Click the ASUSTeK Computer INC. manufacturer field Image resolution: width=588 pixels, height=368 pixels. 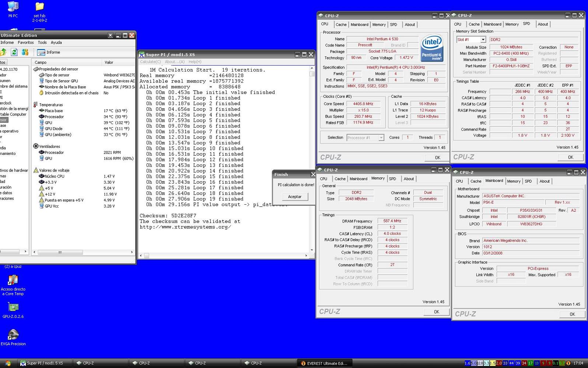(x=531, y=196)
